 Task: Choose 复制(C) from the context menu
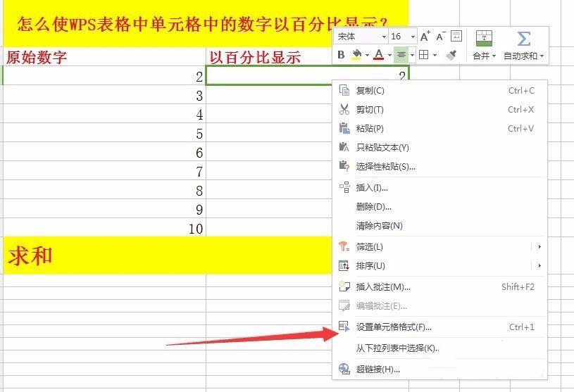coord(439,90)
